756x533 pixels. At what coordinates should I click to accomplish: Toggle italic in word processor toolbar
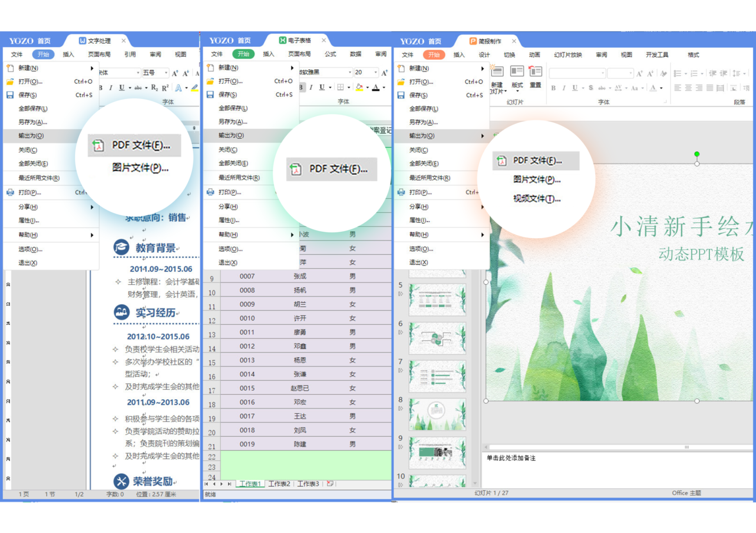point(111,88)
